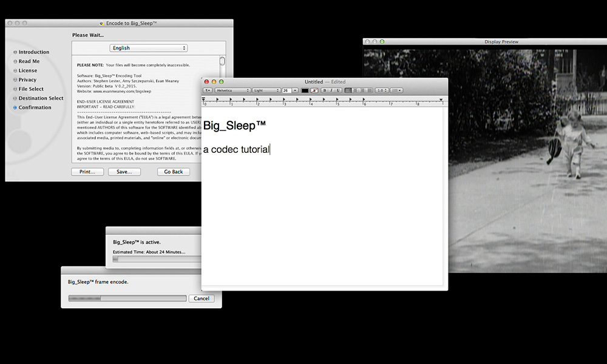Expand the font size dropdown arrow
Image resolution: width=607 pixels, height=364 pixels.
(295, 90)
